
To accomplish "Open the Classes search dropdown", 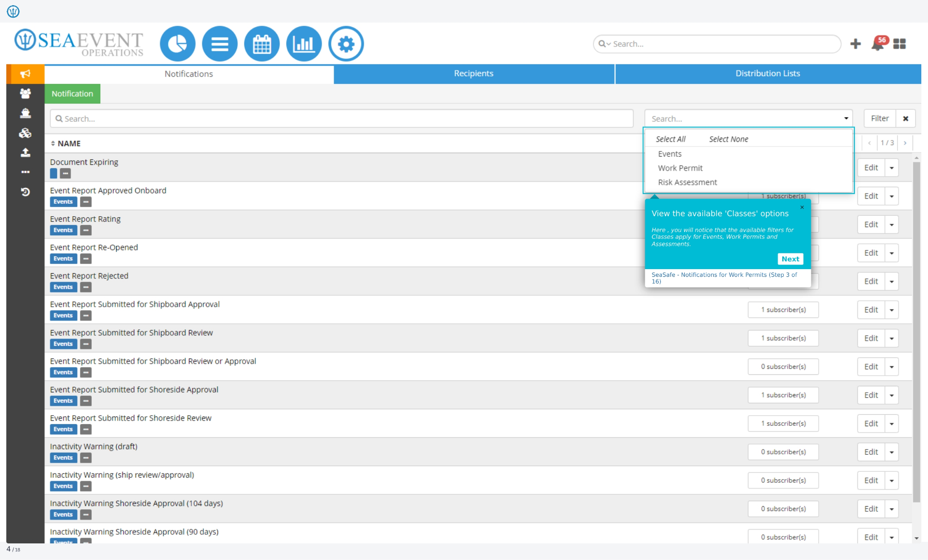I will click(x=749, y=119).
